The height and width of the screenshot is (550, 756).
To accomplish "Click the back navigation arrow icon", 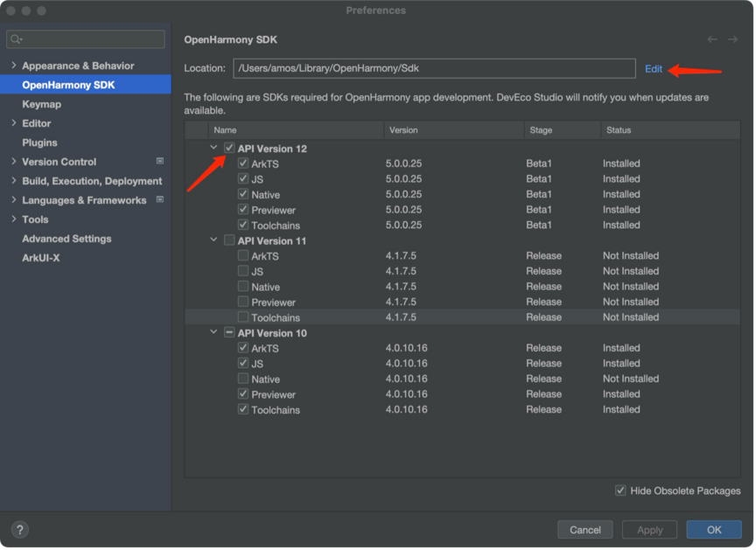I will (x=712, y=40).
